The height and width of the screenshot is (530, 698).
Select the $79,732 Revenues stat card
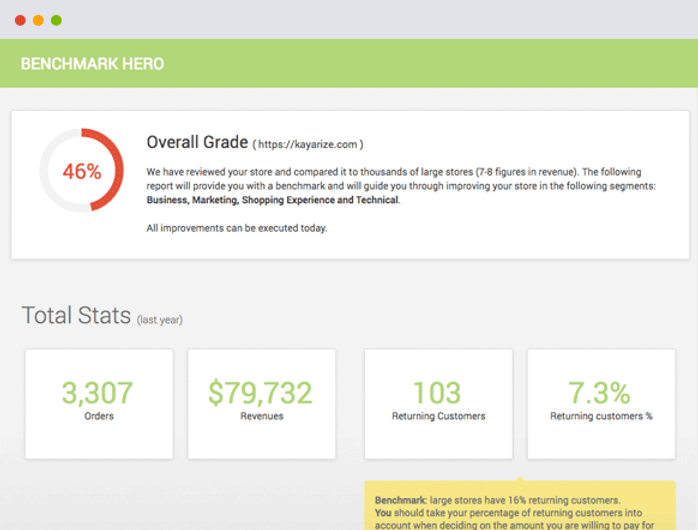pos(261,404)
